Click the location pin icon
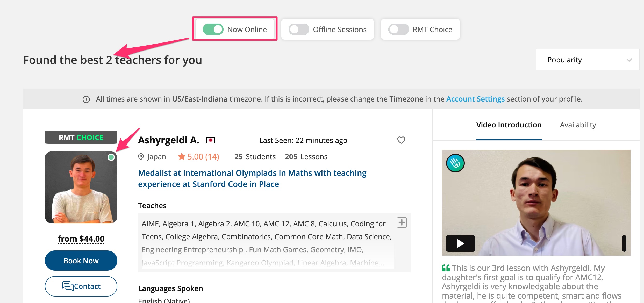Screen dimensions: 644x303 [x=141, y=157]
